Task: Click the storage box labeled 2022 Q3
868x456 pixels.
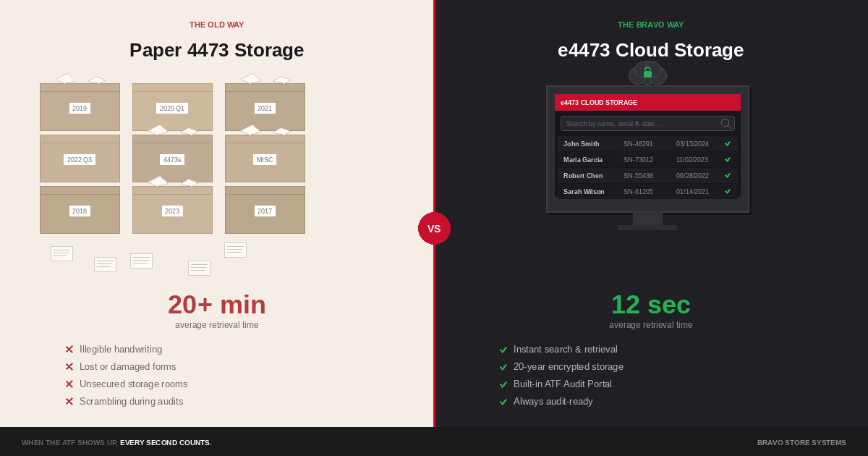Action: (80, 159)
